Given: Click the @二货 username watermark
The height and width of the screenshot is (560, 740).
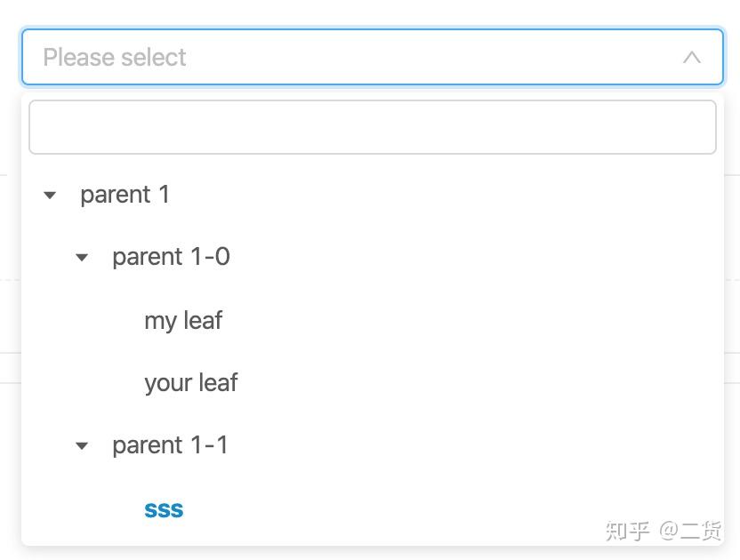Looking at the screenshot, I should (x=690, y=532).
